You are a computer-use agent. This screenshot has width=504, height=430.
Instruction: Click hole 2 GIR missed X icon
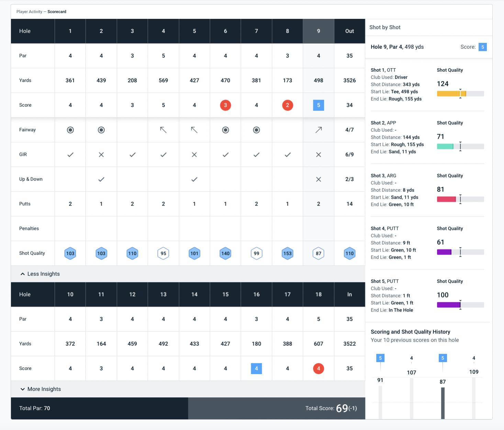[x=101, y=154]
